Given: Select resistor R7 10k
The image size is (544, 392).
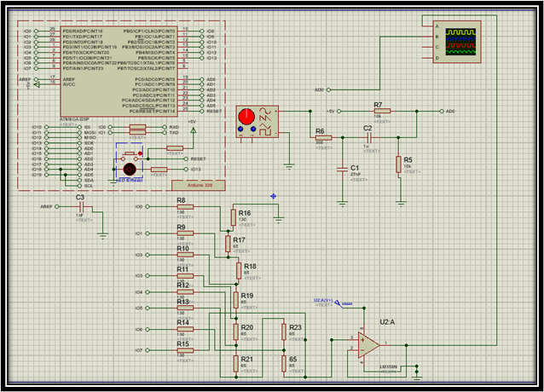Looking at the screenshot, I should (x=382, y=112).
